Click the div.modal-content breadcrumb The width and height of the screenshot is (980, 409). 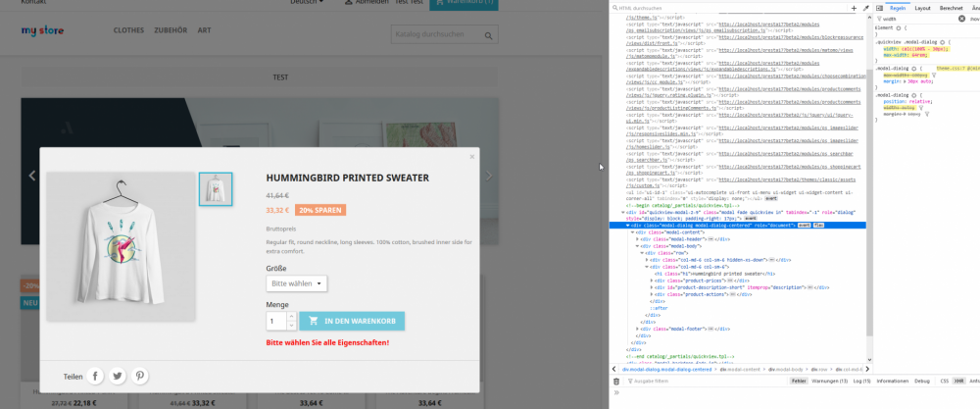click(740, 370)
